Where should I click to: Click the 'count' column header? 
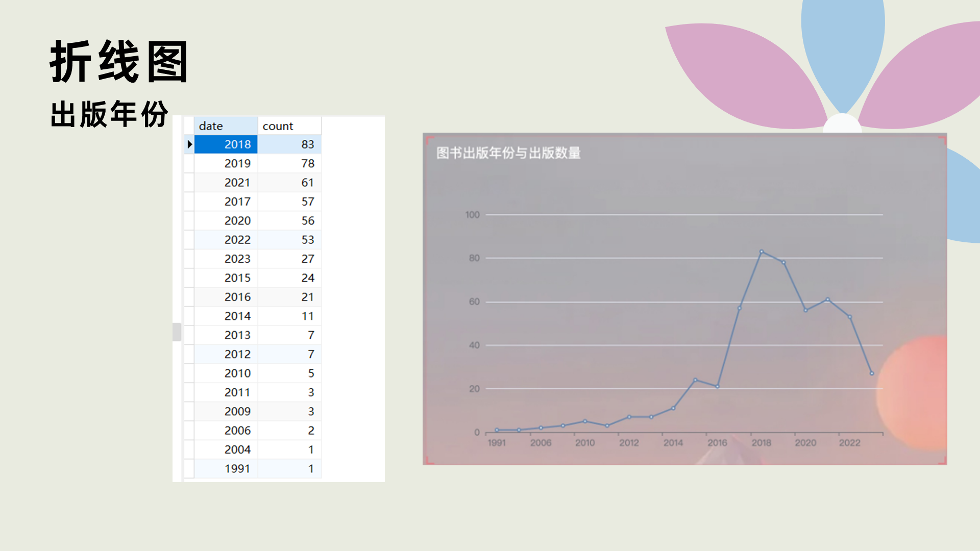(x=289, y=126)
